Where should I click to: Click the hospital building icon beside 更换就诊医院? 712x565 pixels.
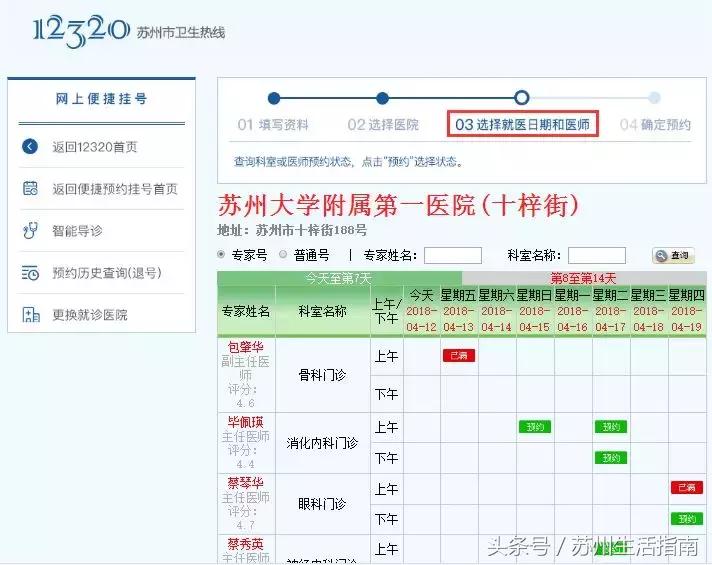point(31,314)
